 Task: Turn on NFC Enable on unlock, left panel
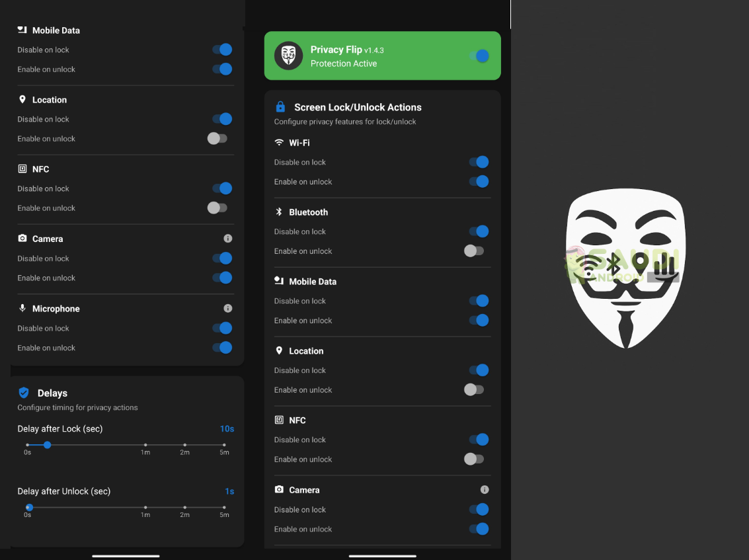click(217, 208)
